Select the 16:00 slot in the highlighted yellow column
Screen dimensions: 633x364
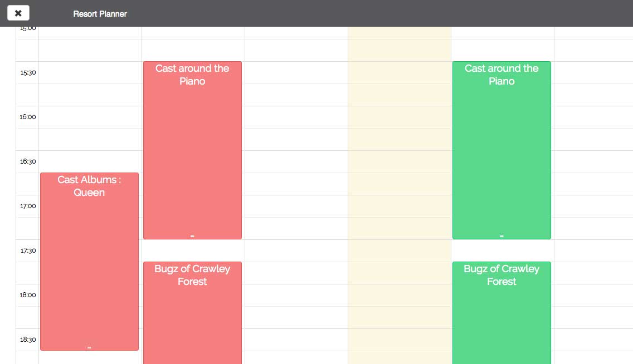coord(399,117)
